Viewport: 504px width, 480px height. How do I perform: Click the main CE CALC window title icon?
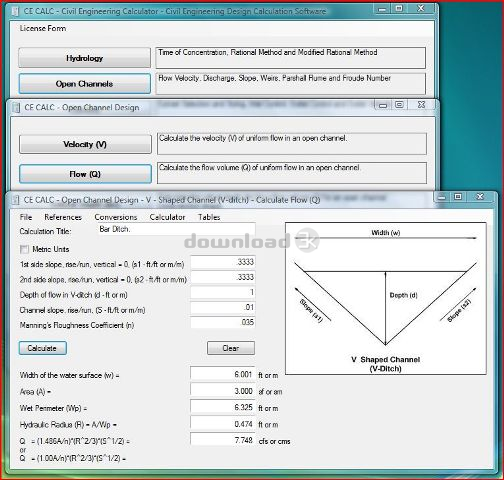tap(15, 11)
